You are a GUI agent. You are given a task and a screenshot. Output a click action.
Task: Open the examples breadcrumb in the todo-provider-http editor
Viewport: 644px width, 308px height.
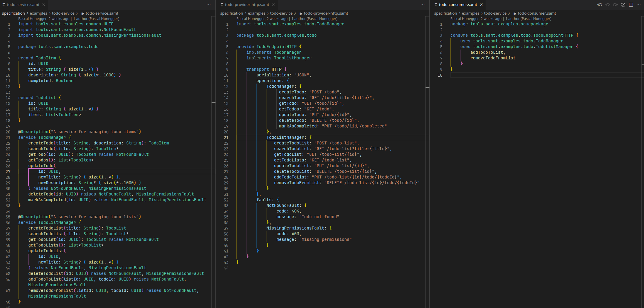257,13
